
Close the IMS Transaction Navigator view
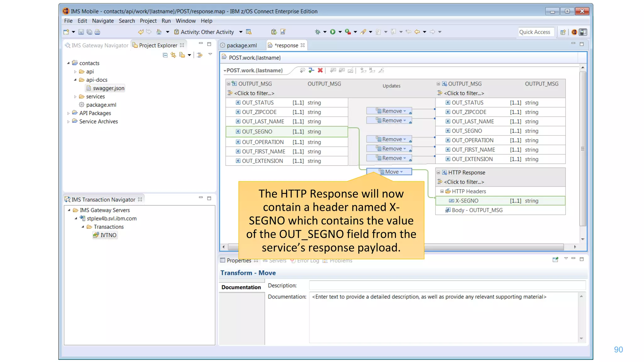140,200
